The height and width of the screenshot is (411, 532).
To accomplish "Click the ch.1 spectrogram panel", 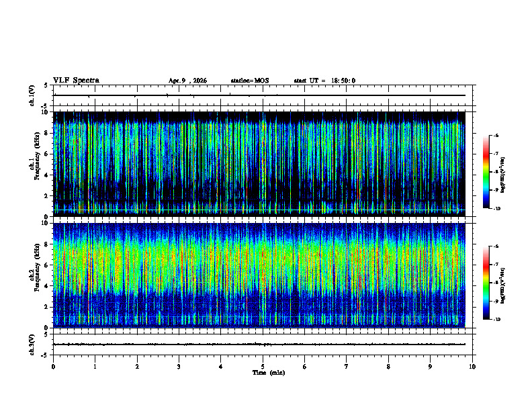I will point(259,164).
